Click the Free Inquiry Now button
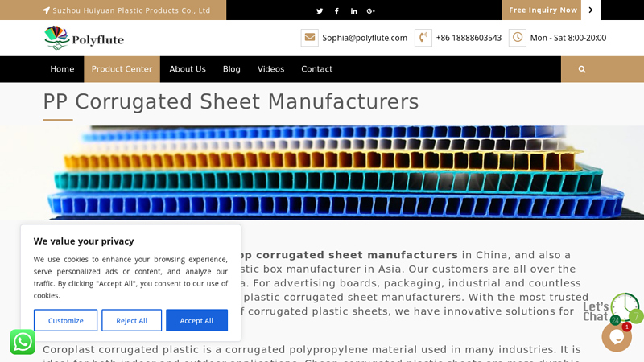This screenshot has width=644, height=362. pos(541,10)
